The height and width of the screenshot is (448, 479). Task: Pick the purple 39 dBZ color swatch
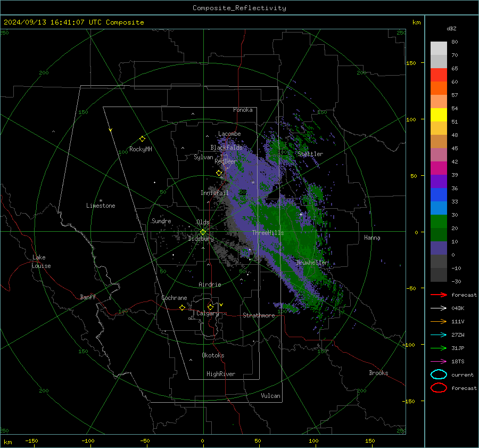coord(439,181)
